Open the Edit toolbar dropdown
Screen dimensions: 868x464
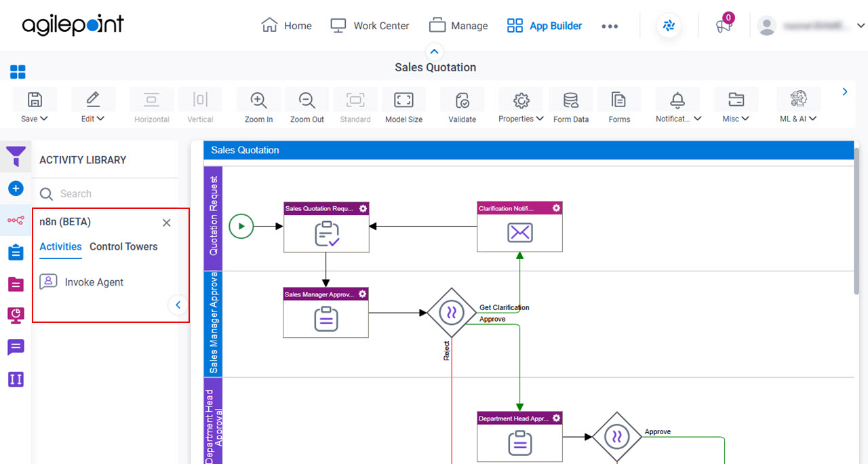point(93,107)
